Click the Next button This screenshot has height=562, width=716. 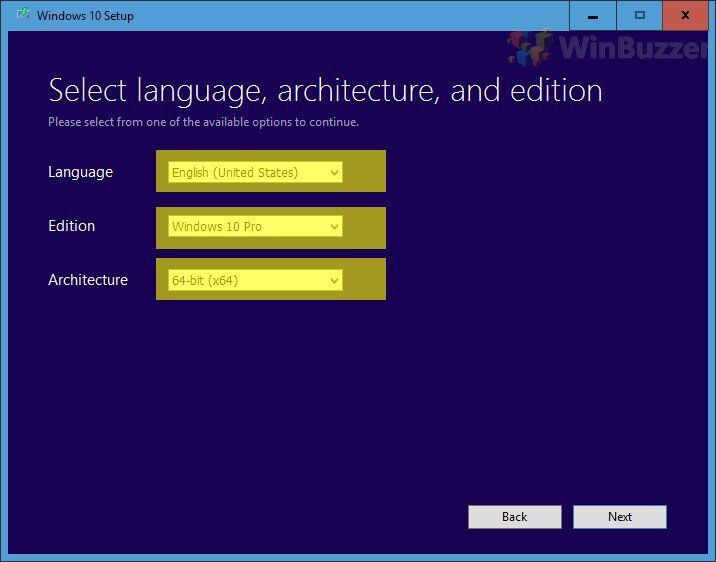tap(620, 517)
